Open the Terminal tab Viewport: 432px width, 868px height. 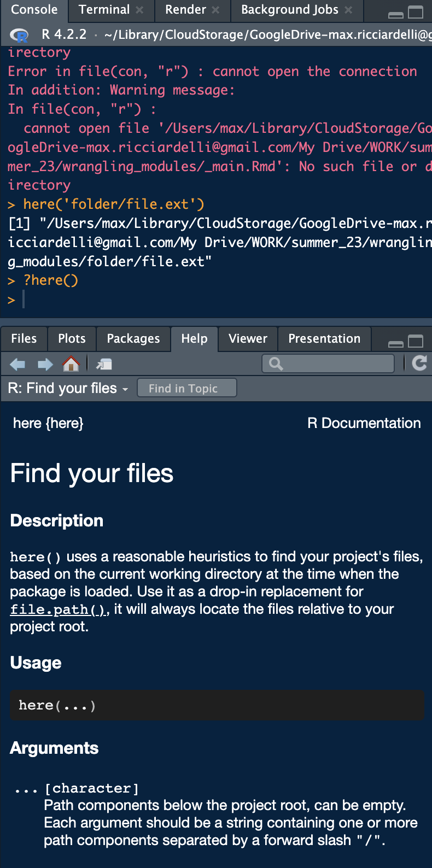(104, 10)
